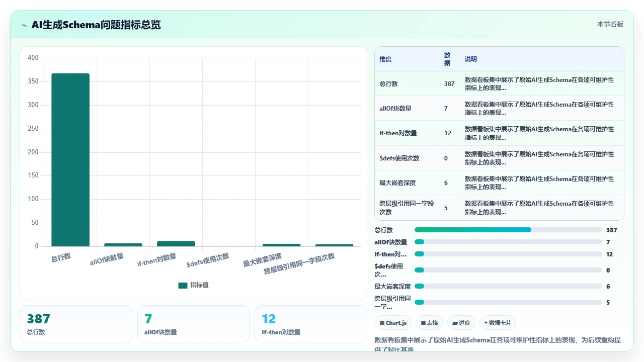Click the description paragraph below the tags
Viewport: 644px width, 362px height.
pos(498,344)
